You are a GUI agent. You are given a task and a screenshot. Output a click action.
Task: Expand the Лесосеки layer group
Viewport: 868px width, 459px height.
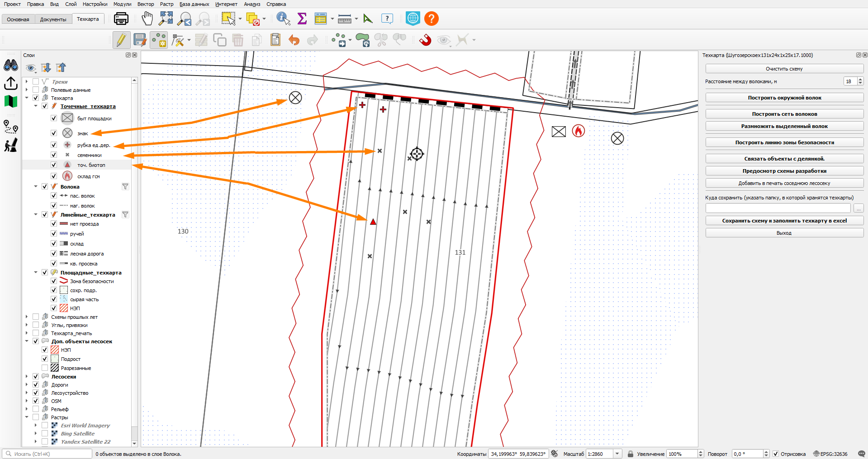coord(27,376)
